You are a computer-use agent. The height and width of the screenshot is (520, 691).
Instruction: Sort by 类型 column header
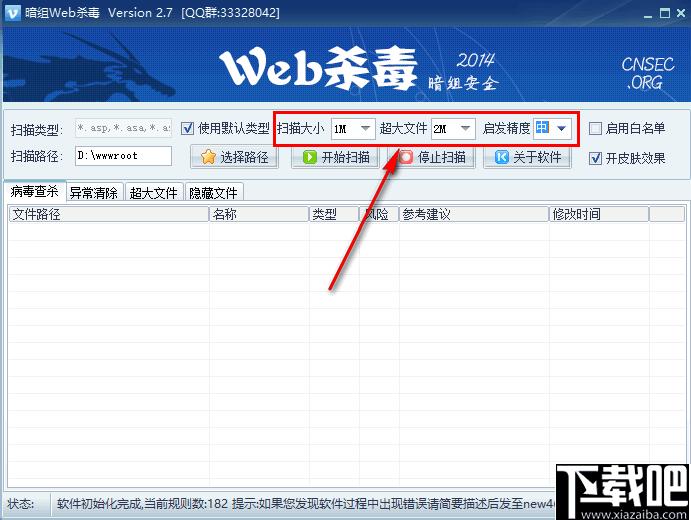pyautogui.click(x=334, y=214)
